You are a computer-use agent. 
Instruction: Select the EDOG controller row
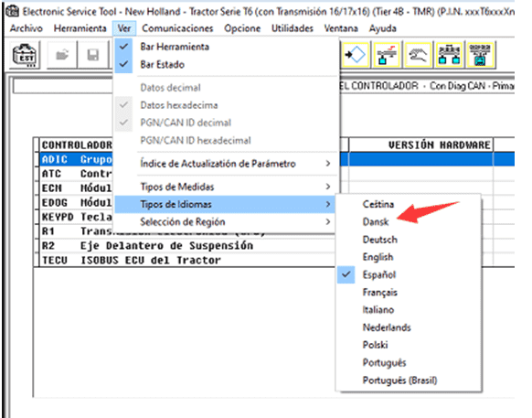click(77, 202)
